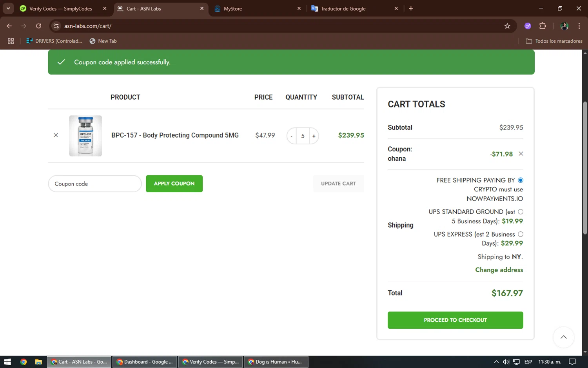Screen dimensions: 588x368
Task: Switch to Verify Codes SimplyCodes tab
Action: pos(60,9)
